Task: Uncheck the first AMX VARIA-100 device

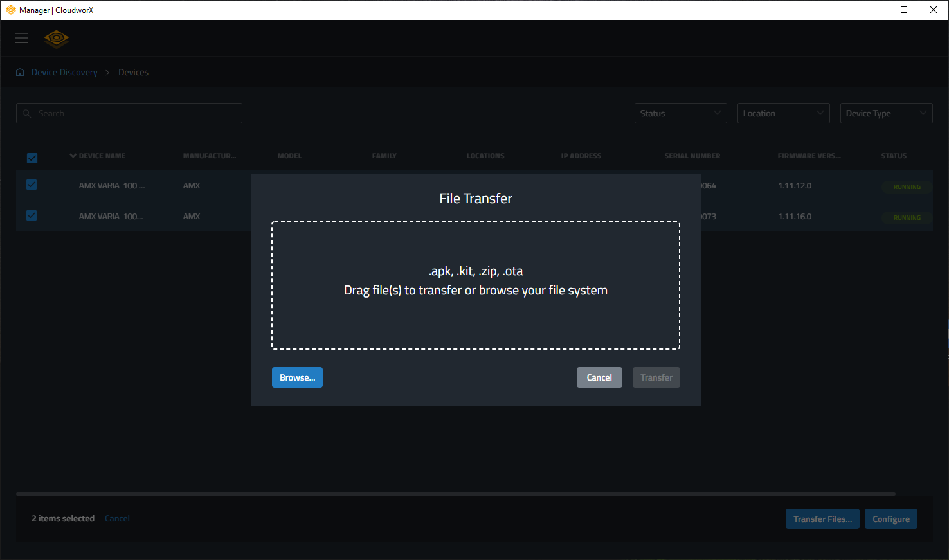Action: click(x=32, y=185)
